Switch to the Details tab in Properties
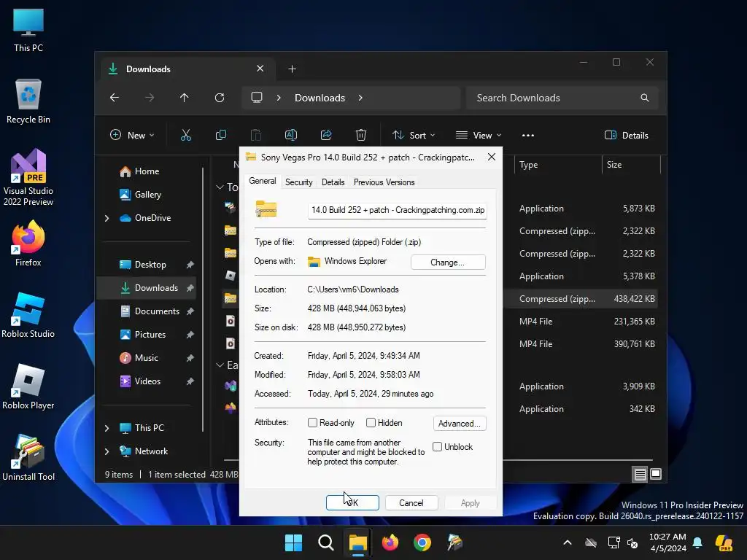The width and height of the screenshot is (747, 560). [333, 182]
